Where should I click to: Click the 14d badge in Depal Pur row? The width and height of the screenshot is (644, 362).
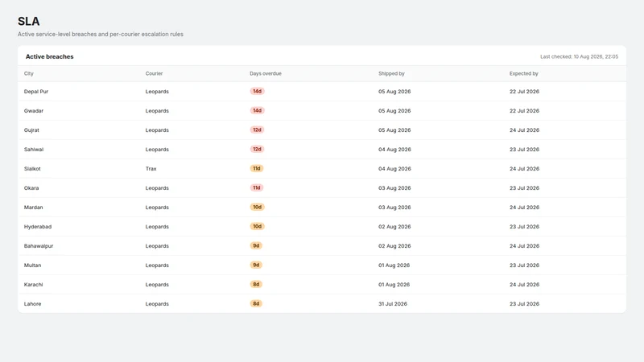tap(257, 91)
